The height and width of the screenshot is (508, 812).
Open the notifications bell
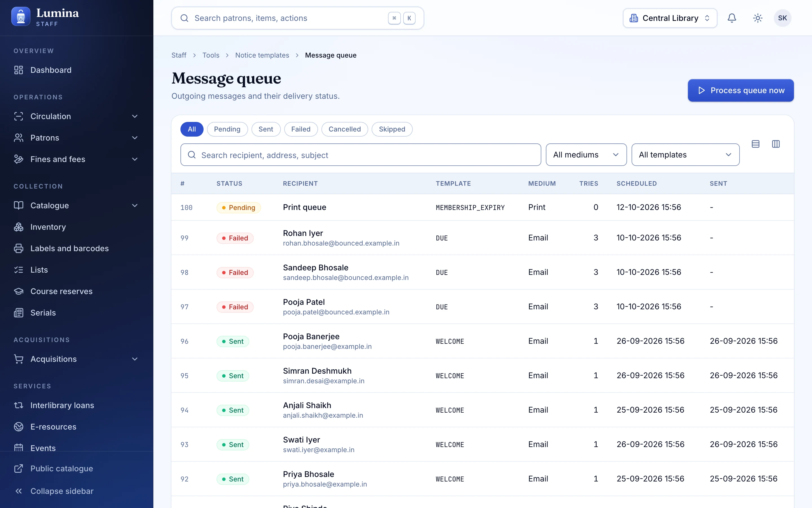coord(732,18)
